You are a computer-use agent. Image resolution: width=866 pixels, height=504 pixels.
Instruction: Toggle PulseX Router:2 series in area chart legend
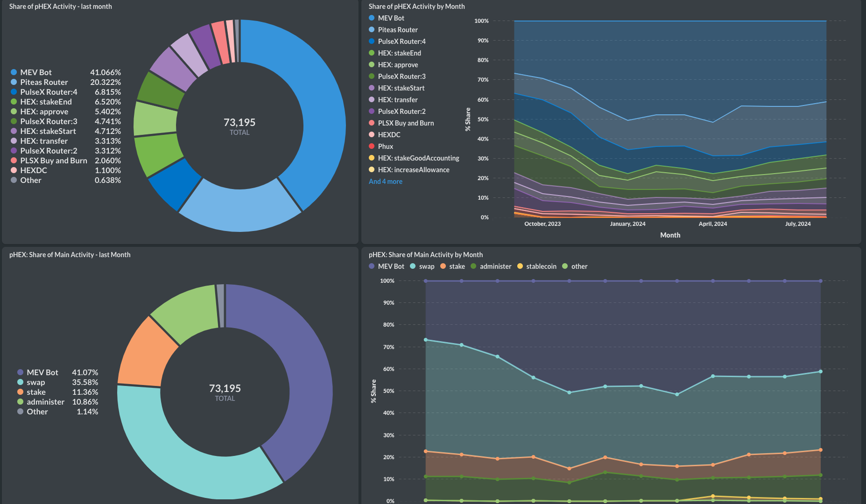coord(397,112)
